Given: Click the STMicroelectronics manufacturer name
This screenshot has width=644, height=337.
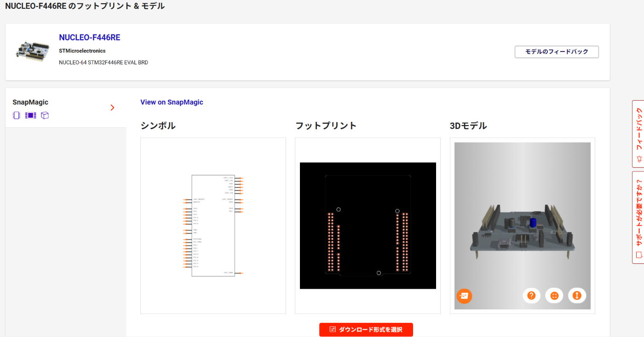Looking at the screenshot, I should 82,51.
